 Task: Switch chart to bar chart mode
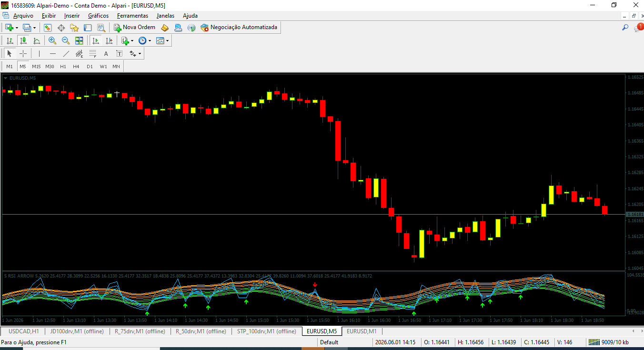pos(10,41)
